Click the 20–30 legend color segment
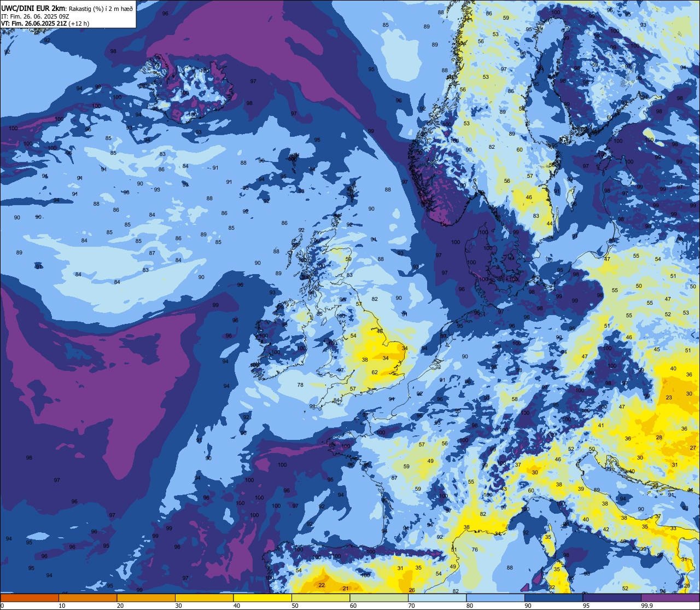Viewport: 700px width, 610px height. [146, 598]
